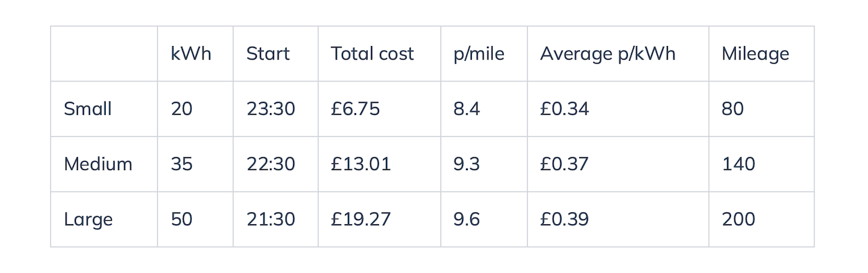The image size is (868, 273).
Task: Click the 22:30 start time cell
Action: [x=271, y=164]
